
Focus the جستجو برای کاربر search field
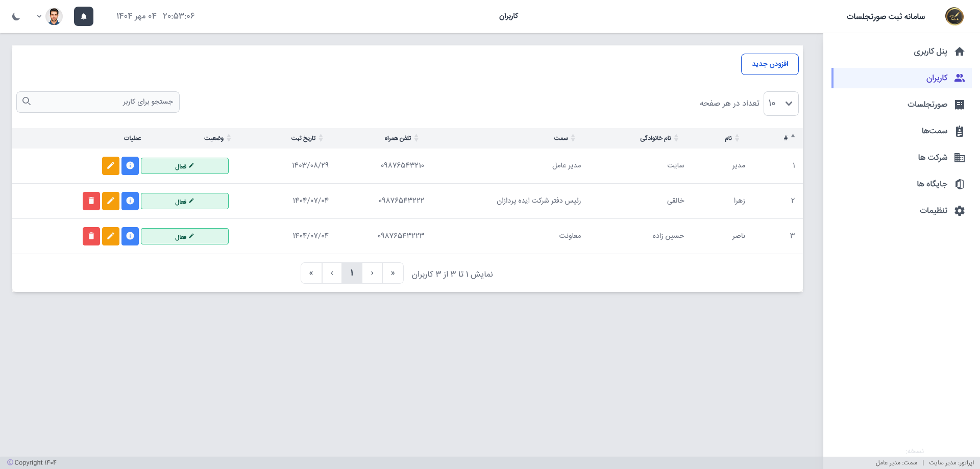click(x=102, y=102)
